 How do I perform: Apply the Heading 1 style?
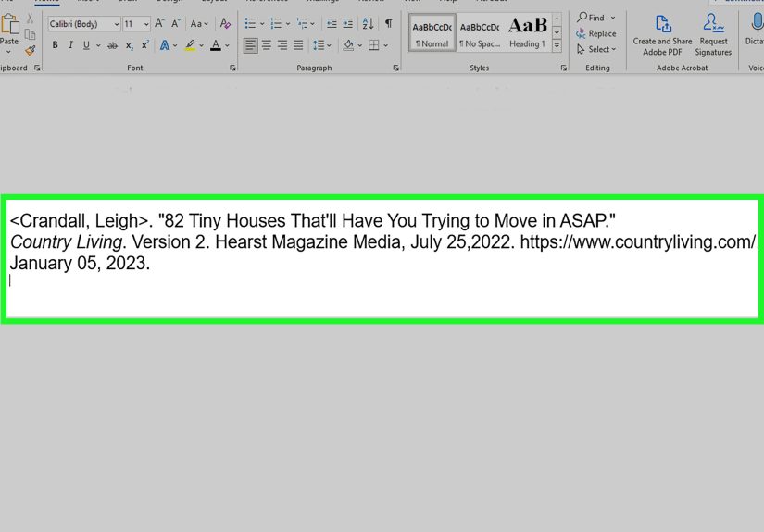[x=527, y=33]
